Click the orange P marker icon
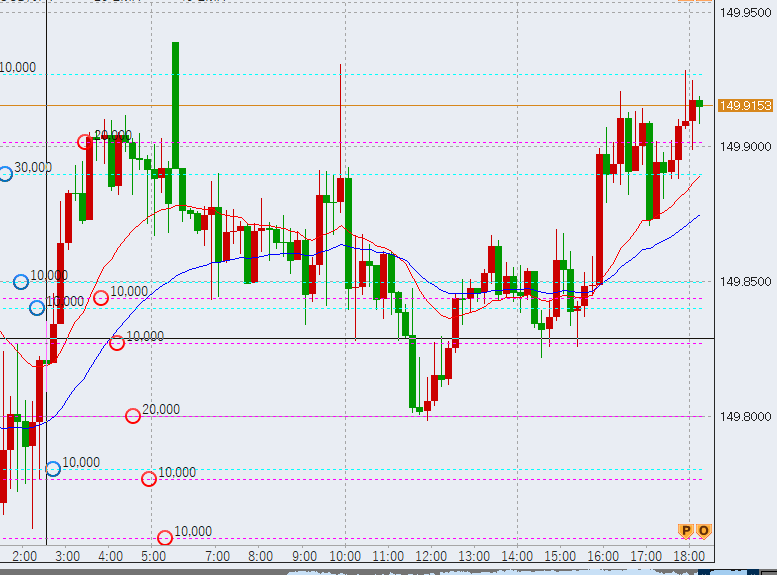Screen dimensions: 777x575 pos(686,531)
